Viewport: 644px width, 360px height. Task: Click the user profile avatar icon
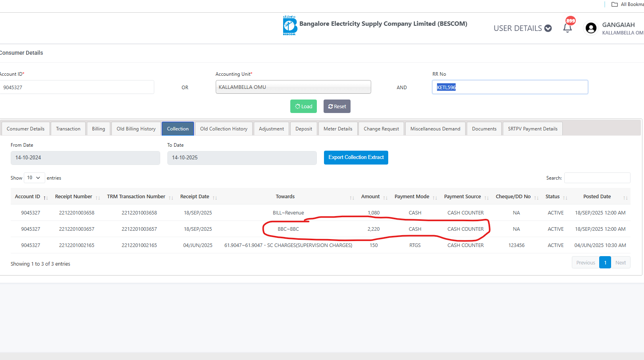591,28
